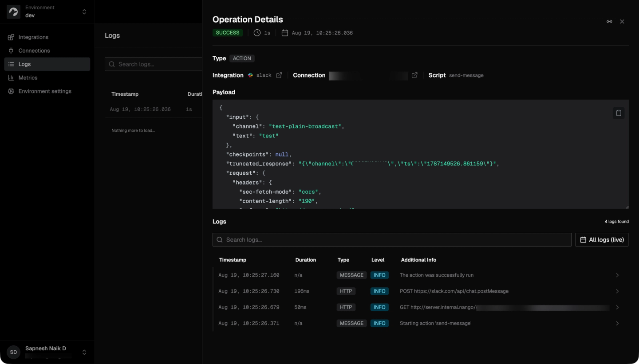Click the Slack logo icon
This screenshot has width=639, height=364.
(251, 75)
